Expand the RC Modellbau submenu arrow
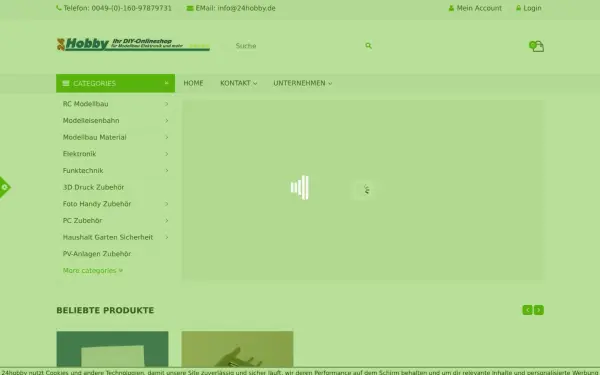 166,104
